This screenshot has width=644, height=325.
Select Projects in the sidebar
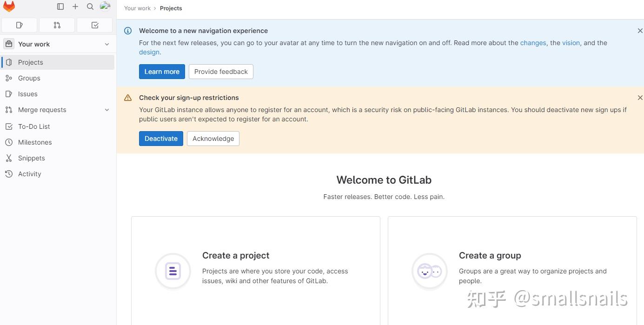click(x=30, y=62)
